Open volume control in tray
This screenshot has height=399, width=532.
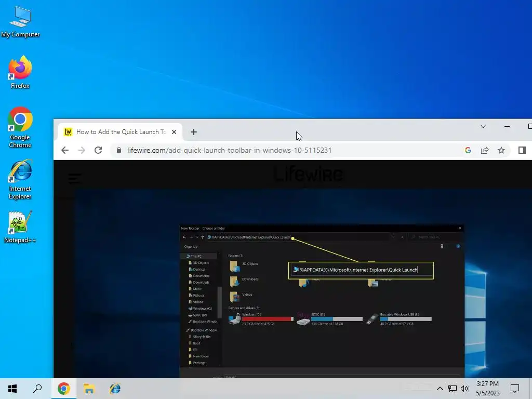tap(464, 389)
